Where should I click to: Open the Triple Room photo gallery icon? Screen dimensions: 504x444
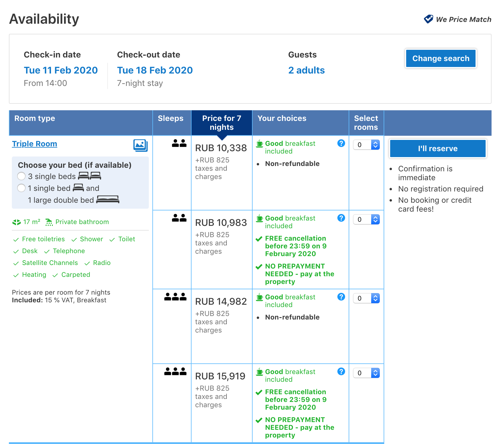tap(141, 145)
